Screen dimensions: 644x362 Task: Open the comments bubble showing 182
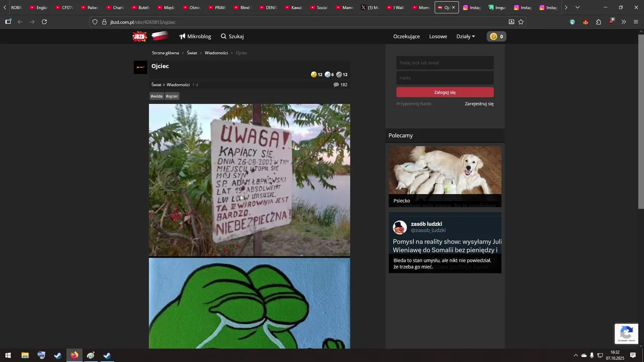(341, 84)
